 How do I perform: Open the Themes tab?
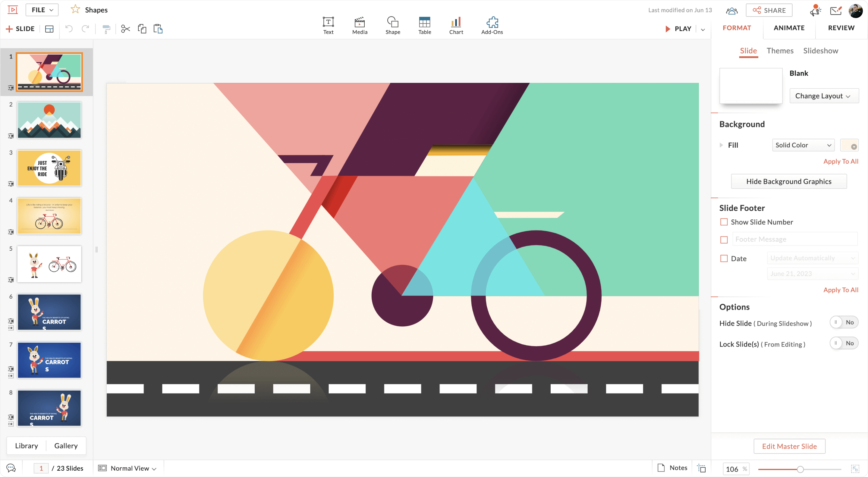(780, 51)
